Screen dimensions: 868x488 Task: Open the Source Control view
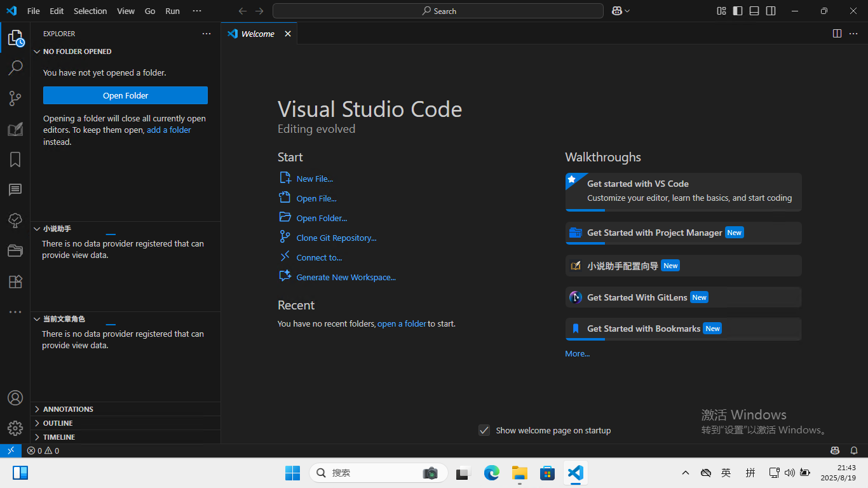click(x=15, y=98)
